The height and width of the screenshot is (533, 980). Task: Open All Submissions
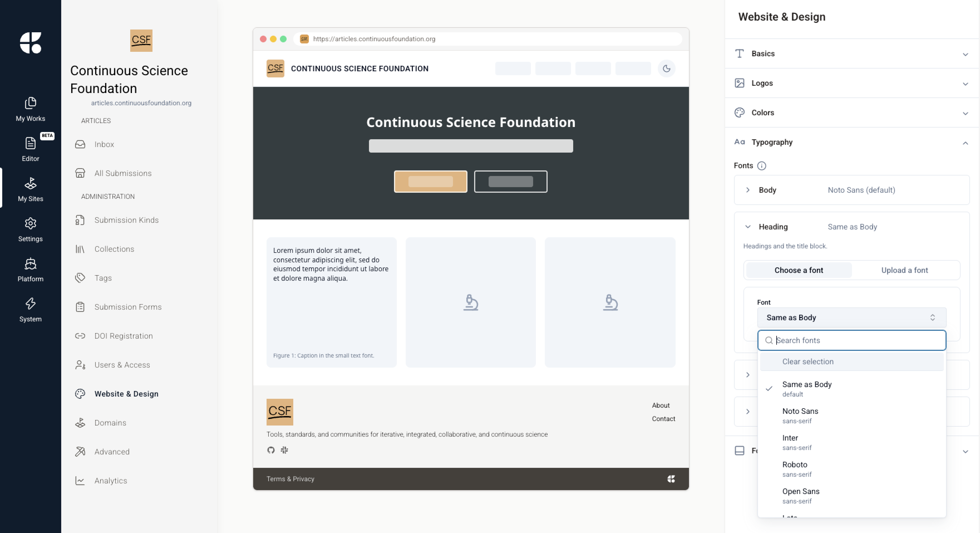tap(139, 173)
